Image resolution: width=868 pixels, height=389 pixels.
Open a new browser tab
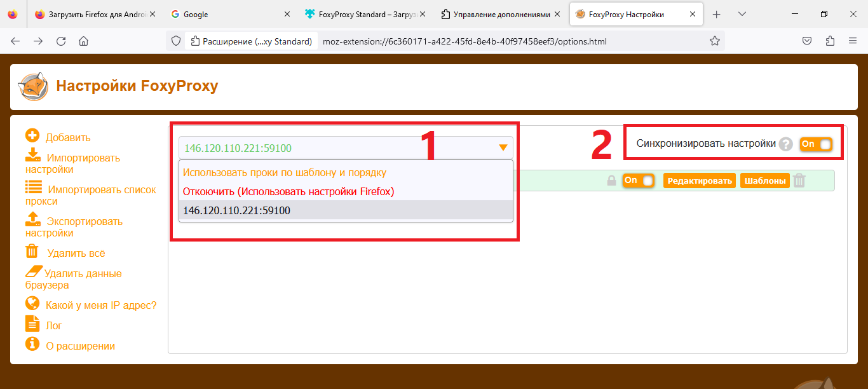coord(717,14)
